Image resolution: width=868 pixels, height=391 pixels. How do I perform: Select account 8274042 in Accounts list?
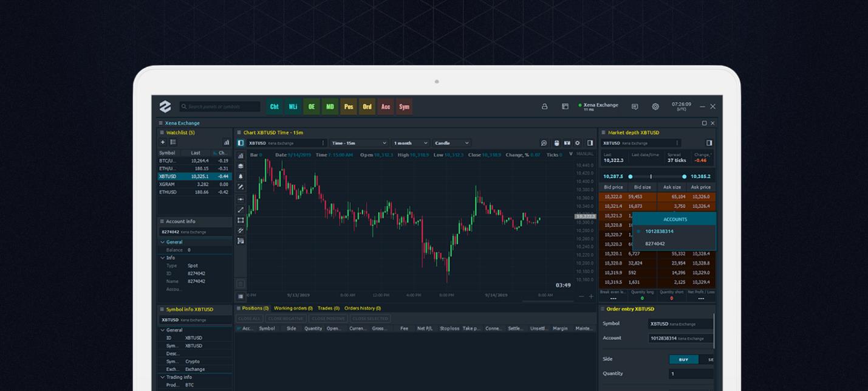point(655,244)
